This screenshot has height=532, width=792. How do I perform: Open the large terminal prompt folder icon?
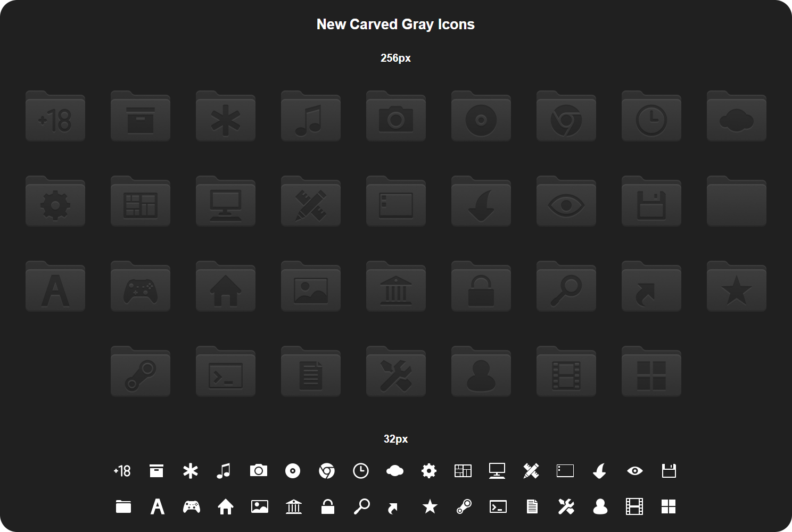[x=226, y=371]
